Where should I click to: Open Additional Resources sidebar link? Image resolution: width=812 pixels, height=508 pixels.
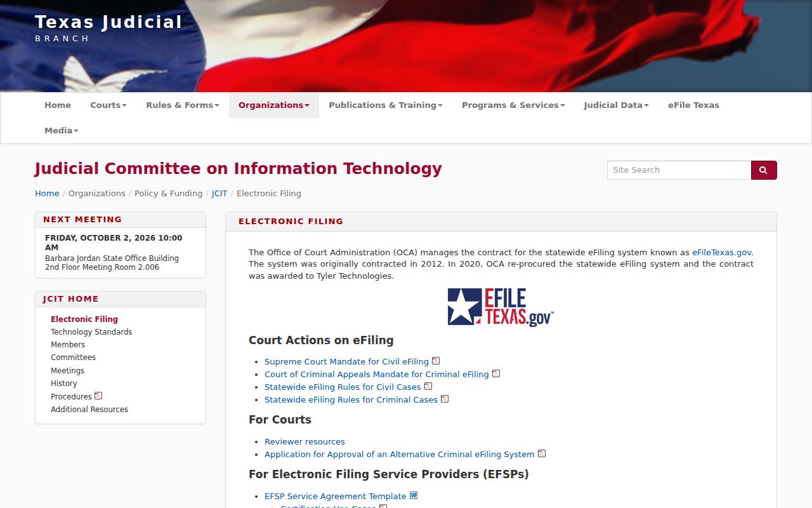pos(89,410)
